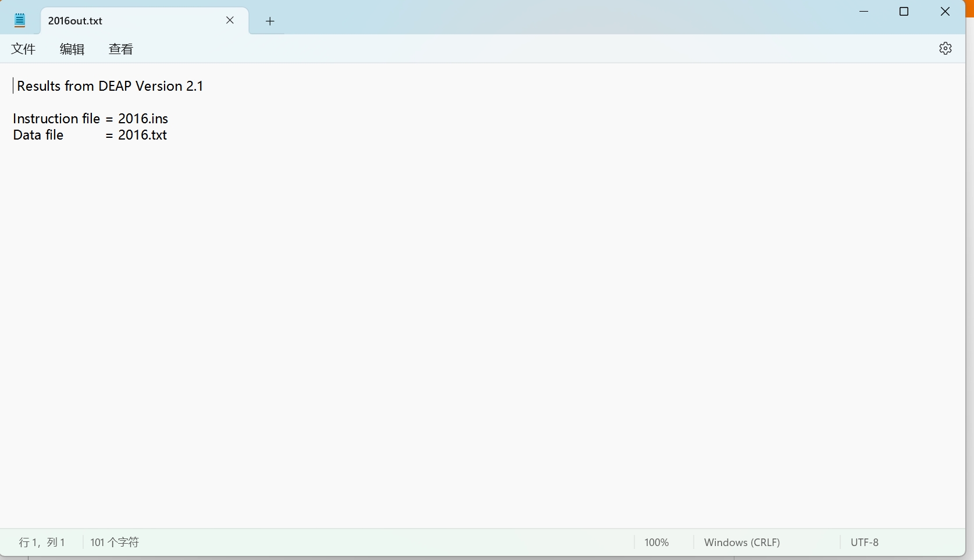
Task: Open the 编辑 menu
Action: [x=72, y=49]
